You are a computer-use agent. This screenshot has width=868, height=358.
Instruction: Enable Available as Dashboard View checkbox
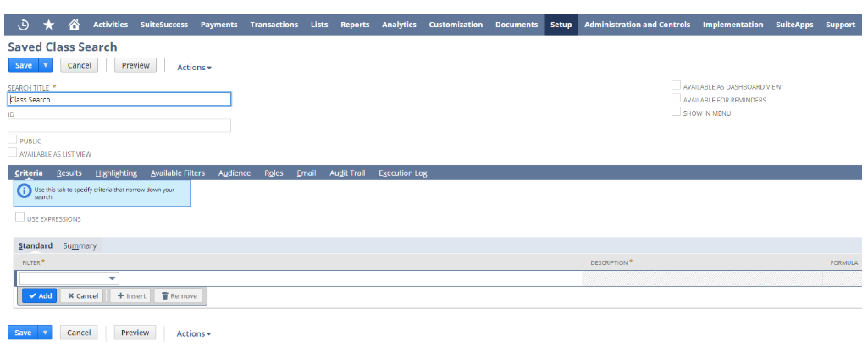click(x=676, y=85)
